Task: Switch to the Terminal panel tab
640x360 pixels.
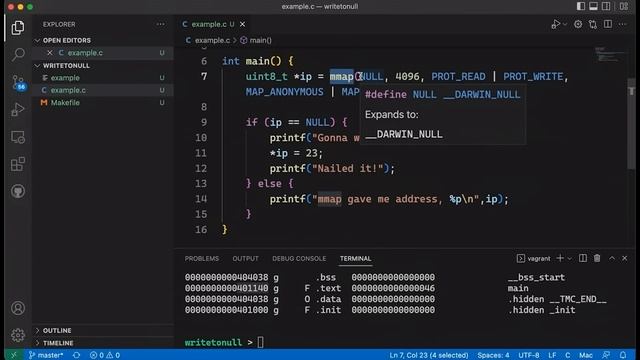Action: coord(356,259)
